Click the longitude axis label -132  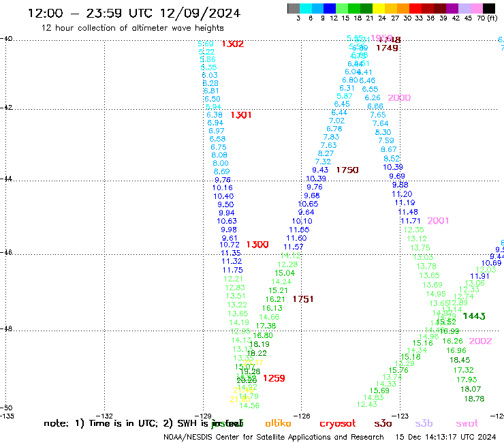tap(105, 416)
